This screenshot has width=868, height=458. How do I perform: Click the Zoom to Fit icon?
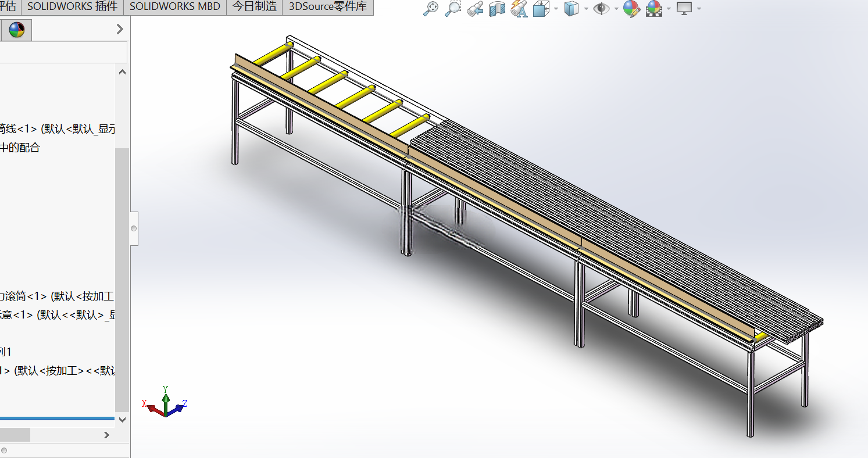[430, 9]
